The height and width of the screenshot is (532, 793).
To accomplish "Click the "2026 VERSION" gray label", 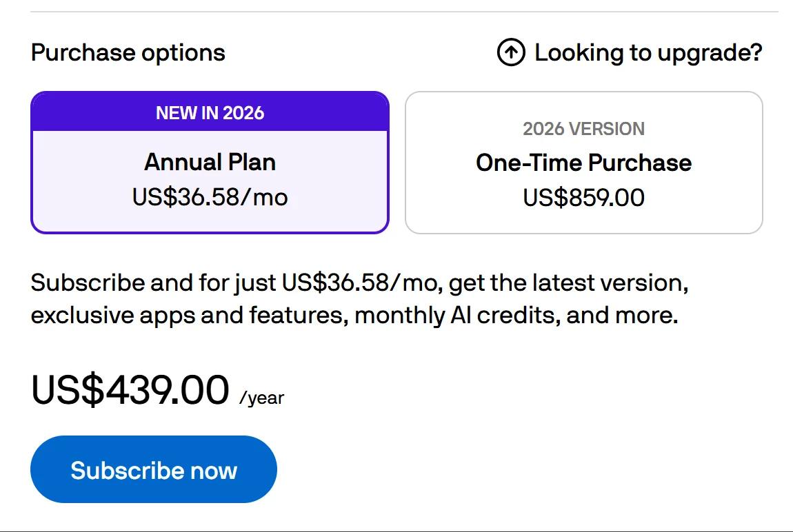I will pos(583,129).
